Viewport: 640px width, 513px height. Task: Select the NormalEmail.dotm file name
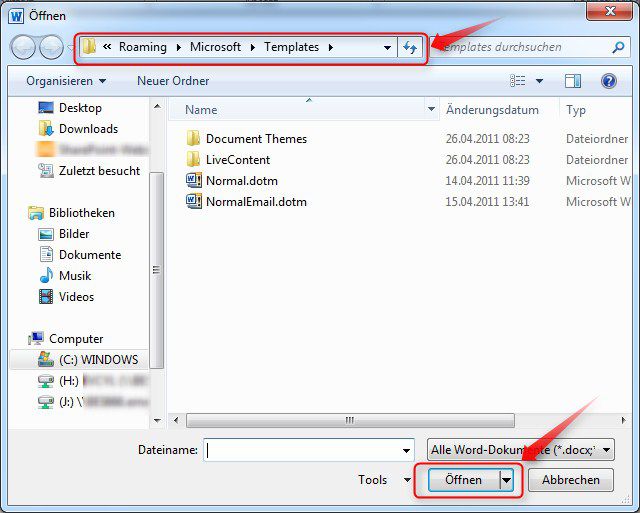pyautogui.click(x=256, y=202)
